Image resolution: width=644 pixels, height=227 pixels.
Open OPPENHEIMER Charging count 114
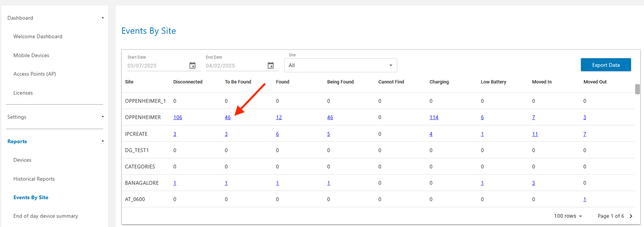434,117
